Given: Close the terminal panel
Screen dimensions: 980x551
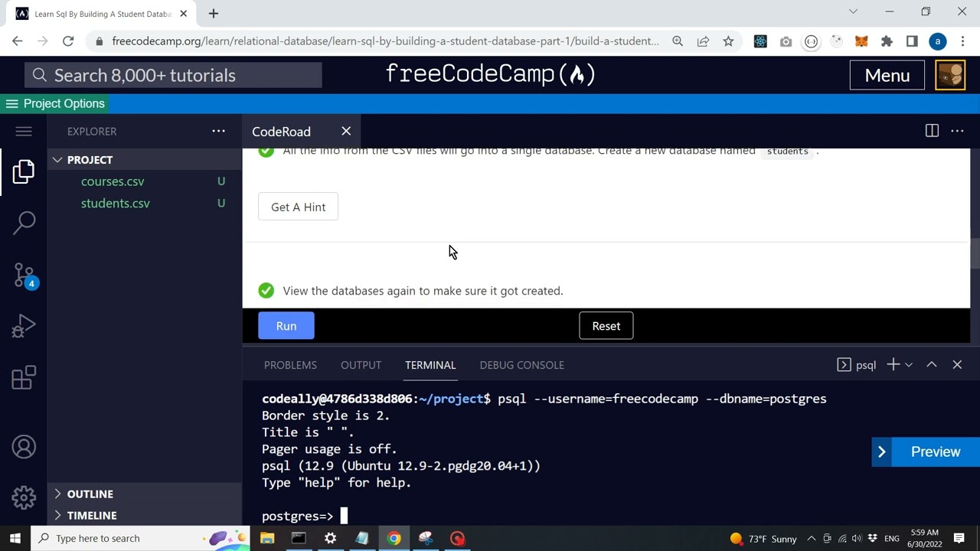Looking at the screenshot, I should (957, 365).
